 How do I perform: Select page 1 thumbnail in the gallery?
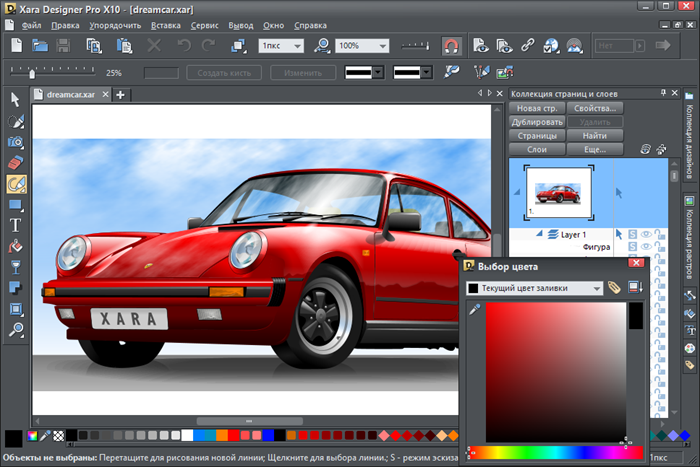tap(558, 193)
